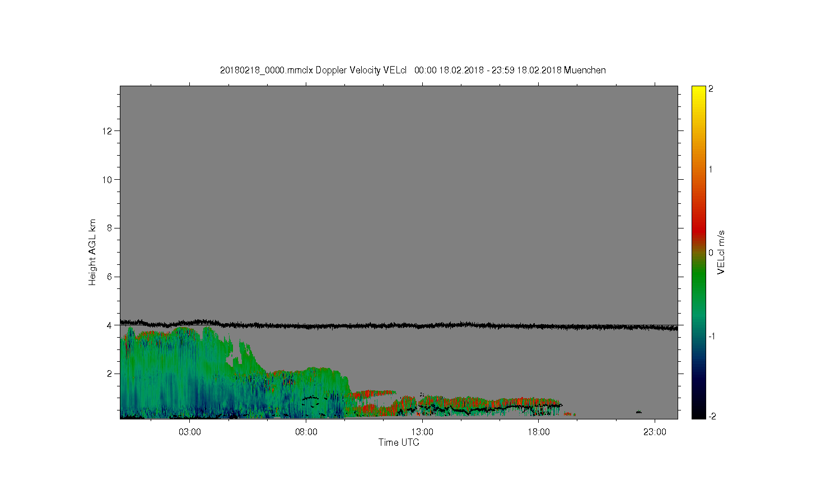This screenshot has height=504, width=840.
Task: Click the '13:00' time axis label
Action: [422, 432]
